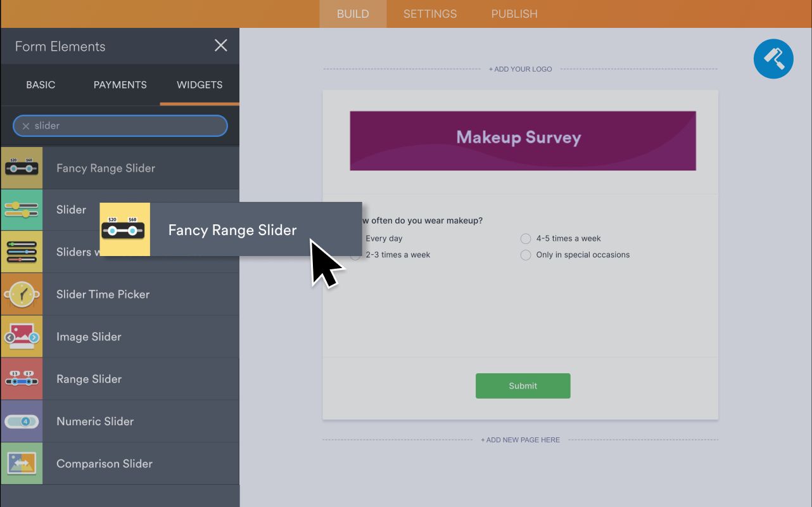Click the Add Your Logo link
Image resolution: width=812 pixels, height=507 pixels.
(x=521, y=68)
